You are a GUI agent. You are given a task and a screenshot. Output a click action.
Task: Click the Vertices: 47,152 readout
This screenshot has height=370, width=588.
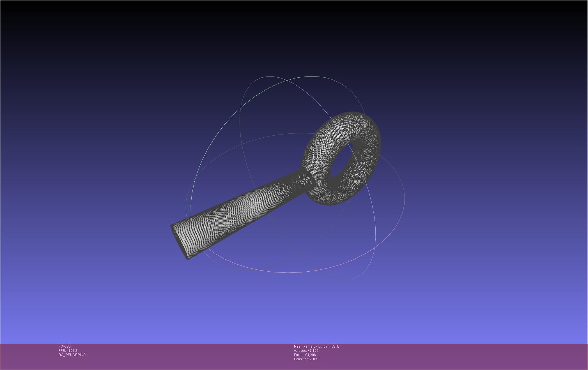click(x=306, y=351)
